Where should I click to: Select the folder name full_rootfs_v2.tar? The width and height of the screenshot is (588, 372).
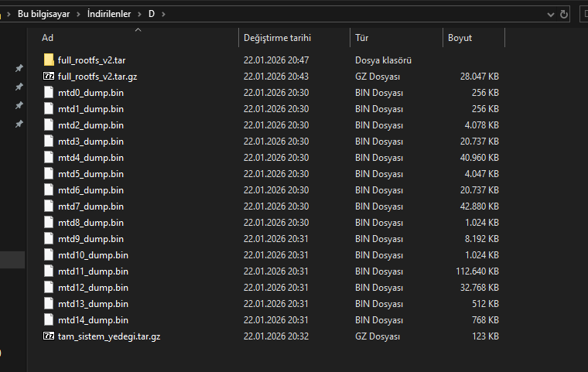tap(91, 60)
